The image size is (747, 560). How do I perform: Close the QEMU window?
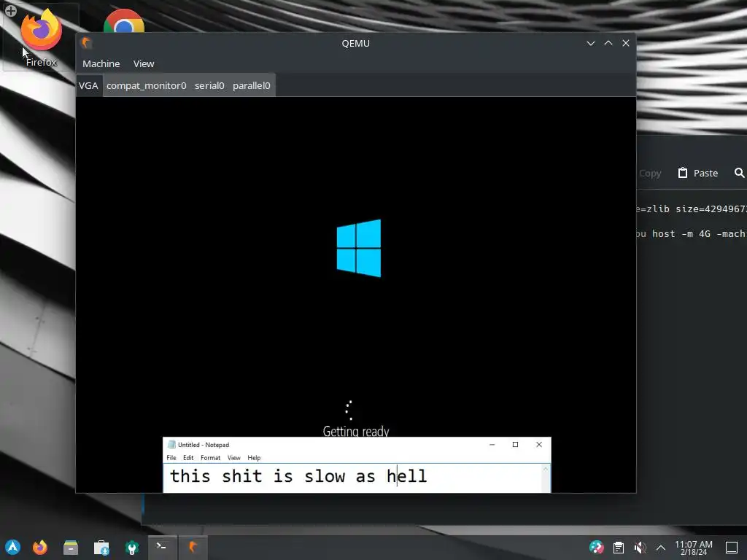[x=626, y=43]
